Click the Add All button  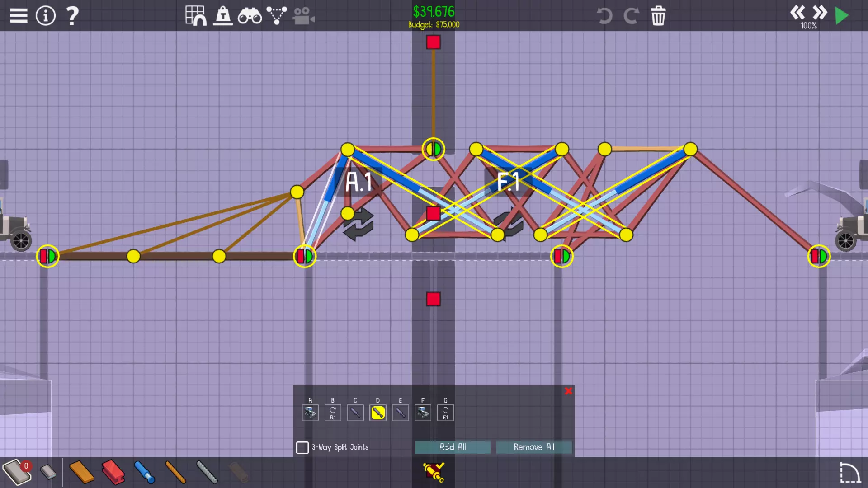[453, 447]
